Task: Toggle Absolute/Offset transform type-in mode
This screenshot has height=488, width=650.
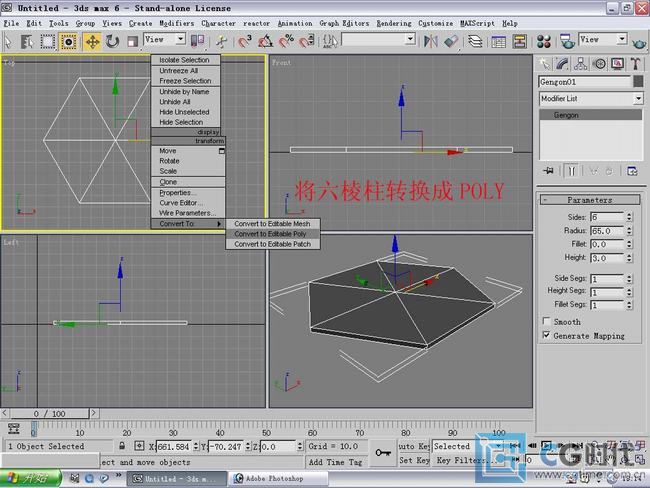Action: [x=139, y=446]
